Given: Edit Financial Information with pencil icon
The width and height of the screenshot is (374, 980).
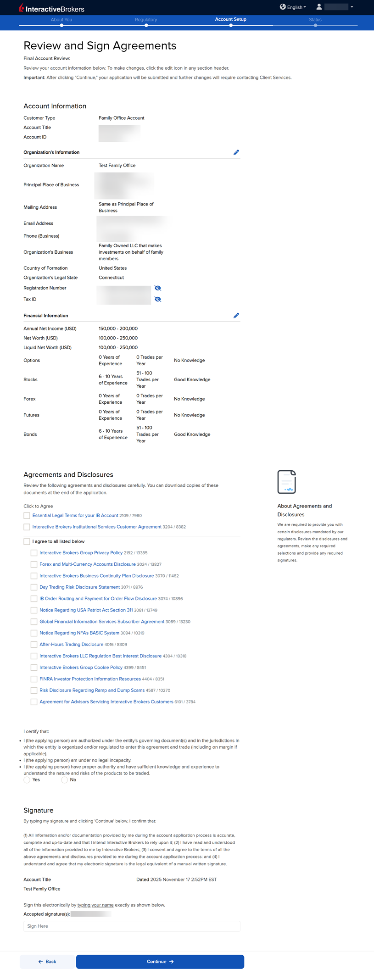Looking at the screenshot, I should click(236, 316).
